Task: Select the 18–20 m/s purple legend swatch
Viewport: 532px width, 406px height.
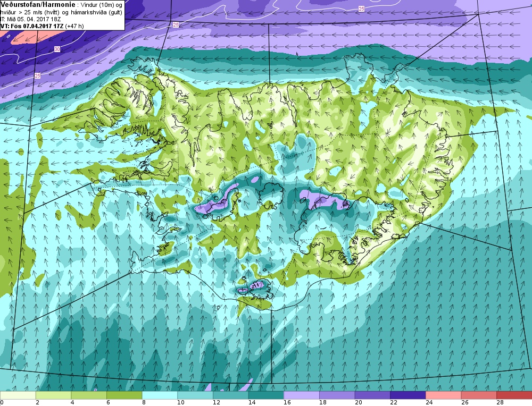Action: (x=337, y=395)
